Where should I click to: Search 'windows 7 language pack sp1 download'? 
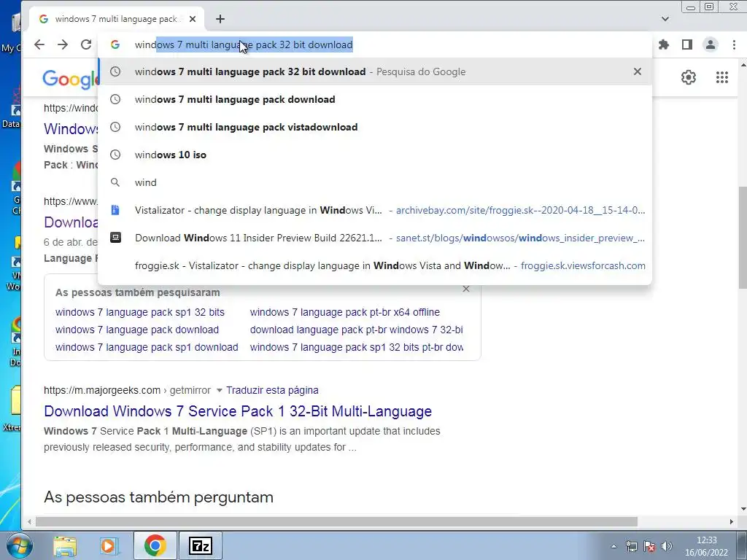click(x=147, y=348)
